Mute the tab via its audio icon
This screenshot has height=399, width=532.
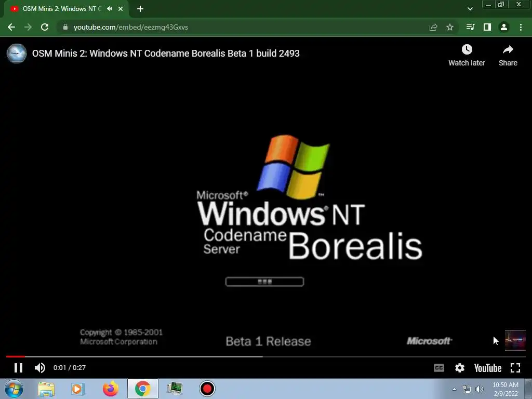[109, 9]
